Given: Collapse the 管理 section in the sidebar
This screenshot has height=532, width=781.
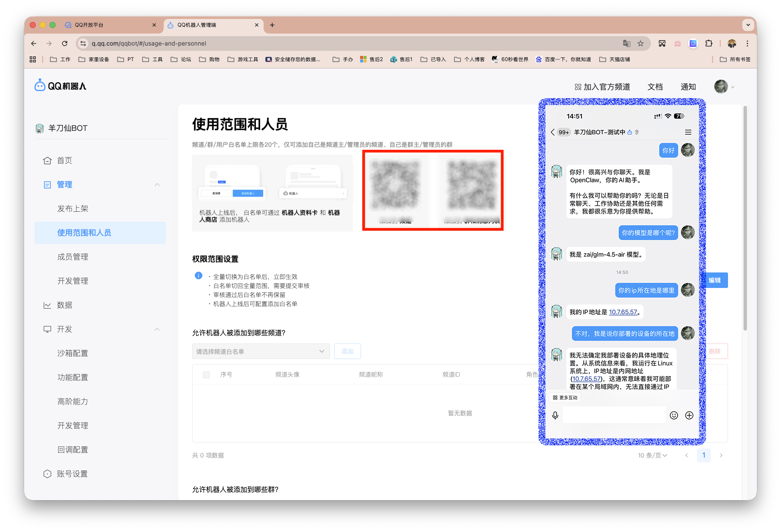Looking at the screenshot, I should (x=158, y=184).
